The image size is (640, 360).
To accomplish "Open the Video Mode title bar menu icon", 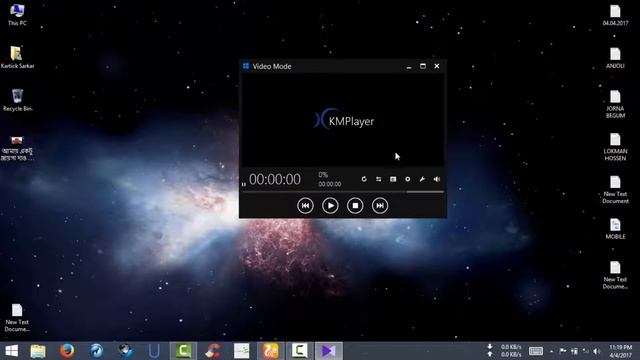I will pos(246,66).
